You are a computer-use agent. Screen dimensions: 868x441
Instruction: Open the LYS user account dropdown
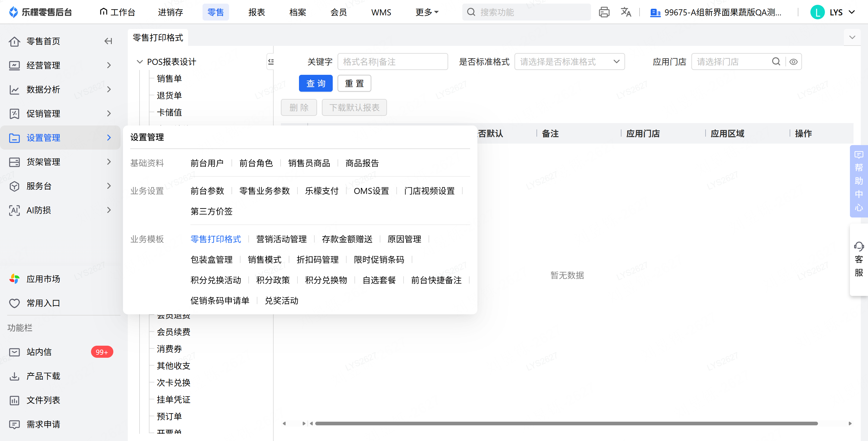[833, 12]
